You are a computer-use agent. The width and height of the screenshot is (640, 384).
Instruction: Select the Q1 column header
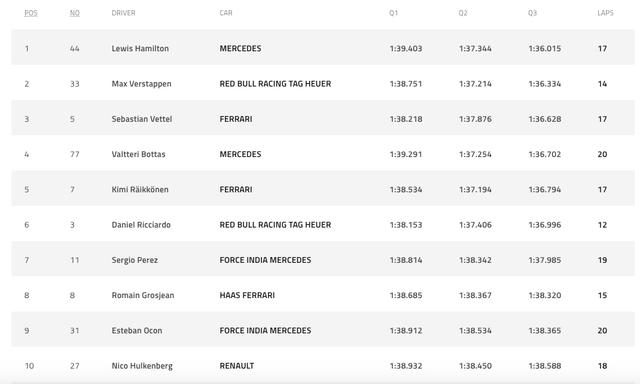click(393, 13)
